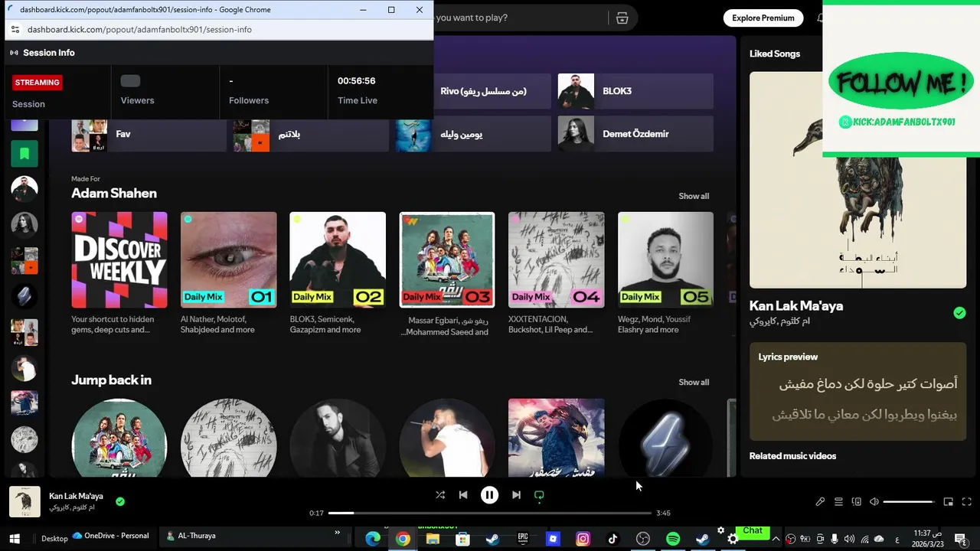Pause the playing song
980x551 pixels.
point(489,495)
